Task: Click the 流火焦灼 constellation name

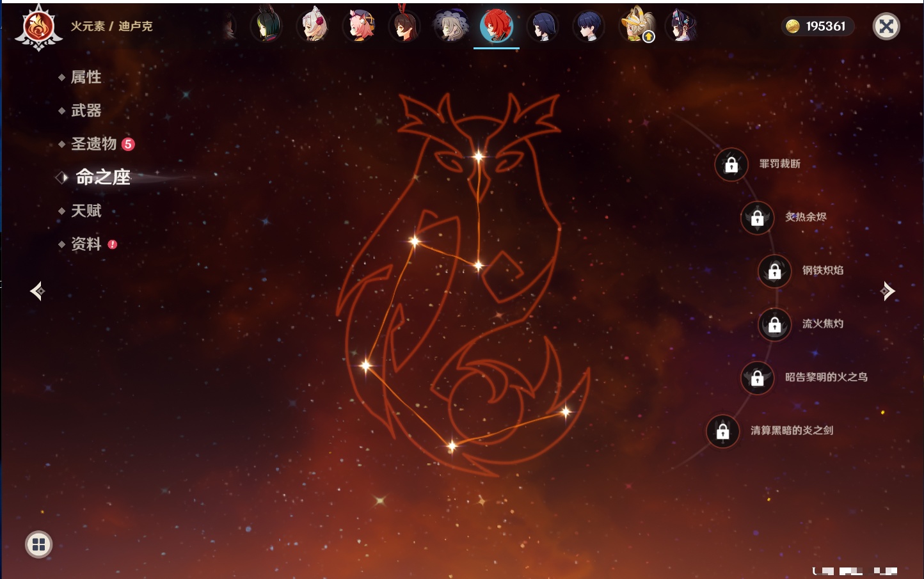Action: pyautogui.click(x=823, y=324)
